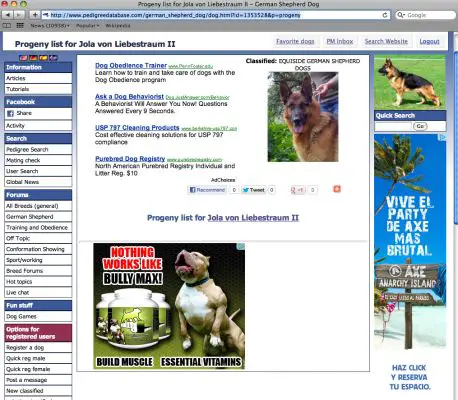Open Hot topics
The width and height of the screenshot is (458, 400).
(38, 282)
